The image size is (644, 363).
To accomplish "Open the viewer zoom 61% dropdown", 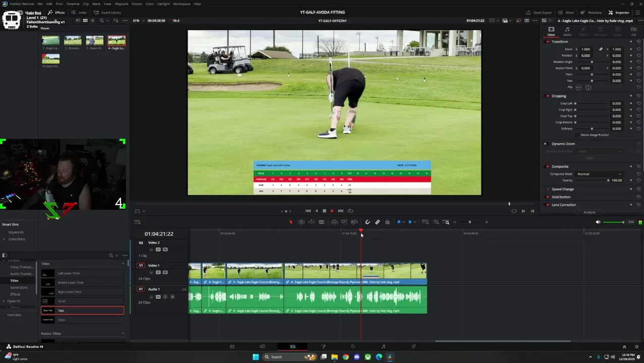I will click(x=139, y=21).
